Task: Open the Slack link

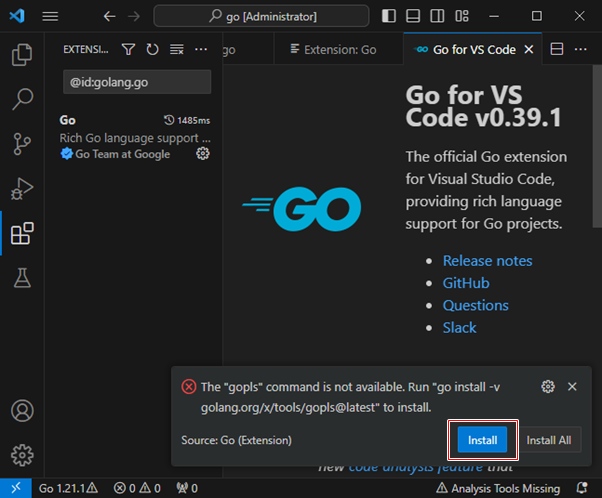Action: (460, 328)
